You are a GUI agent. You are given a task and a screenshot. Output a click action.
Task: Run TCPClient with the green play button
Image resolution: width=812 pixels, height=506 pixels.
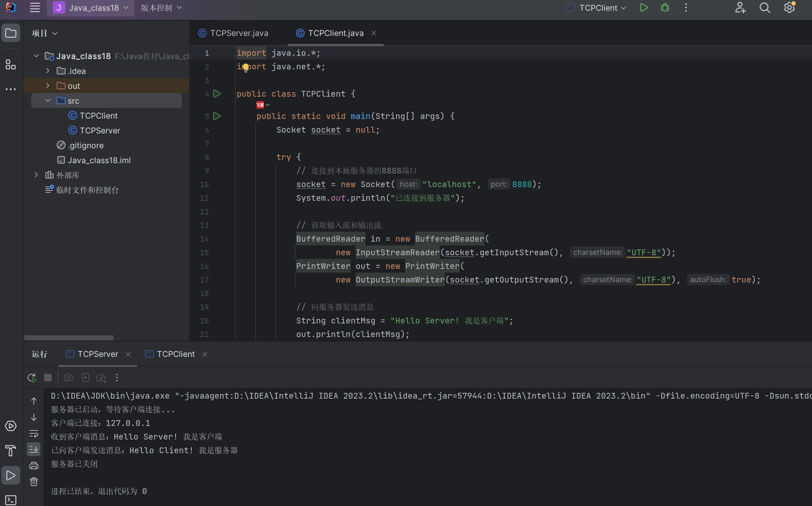(x=643, y=7)
